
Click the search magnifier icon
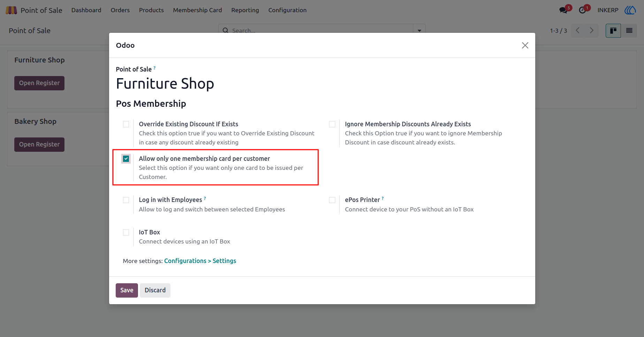pyautogui.click(x=225, y=30)
